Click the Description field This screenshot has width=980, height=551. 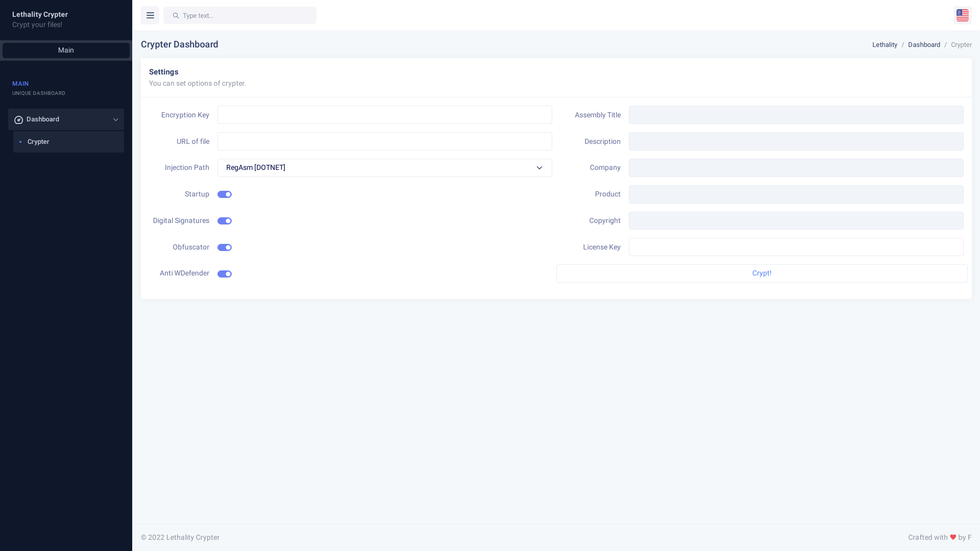(x=796, y=141)
